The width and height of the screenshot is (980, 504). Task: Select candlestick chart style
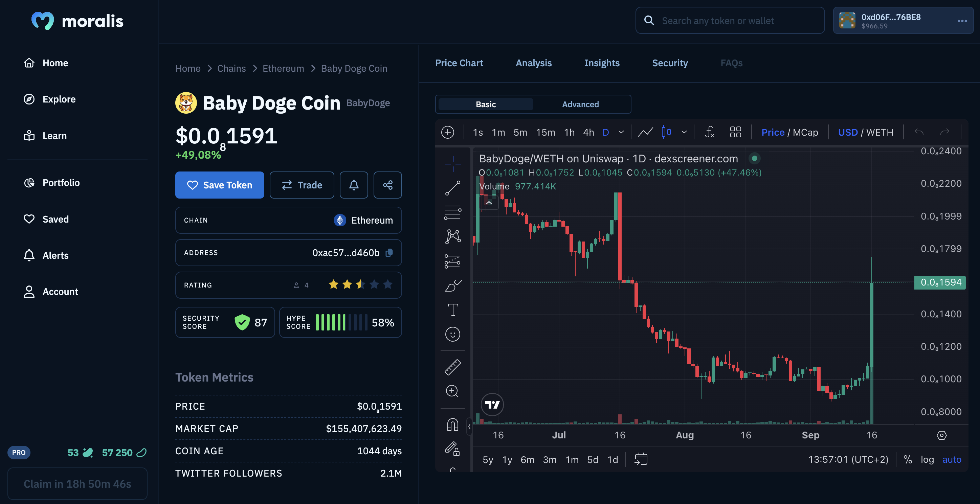pos(666,132)
